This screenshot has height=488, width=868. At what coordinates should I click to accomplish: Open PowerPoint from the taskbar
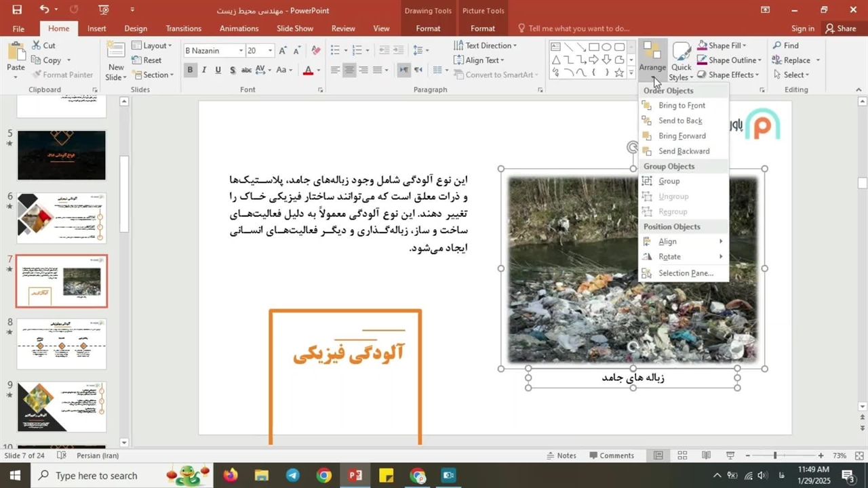[x=355, y=475]
